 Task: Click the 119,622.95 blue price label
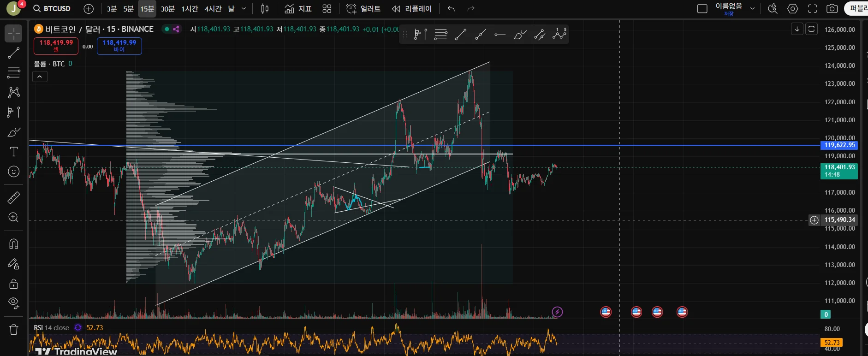(x=839, y=145)
